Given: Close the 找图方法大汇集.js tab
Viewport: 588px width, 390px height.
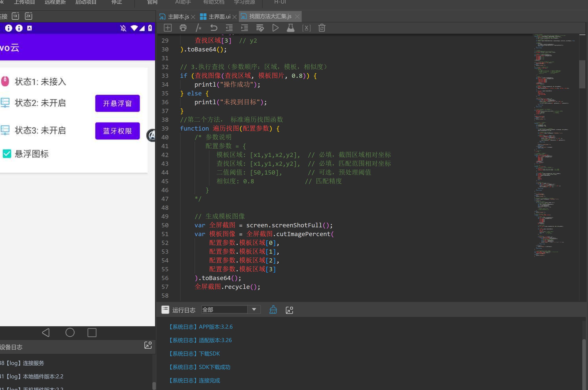Looking at the screenshot, I should pyautogui.click(x=297, y=17).
